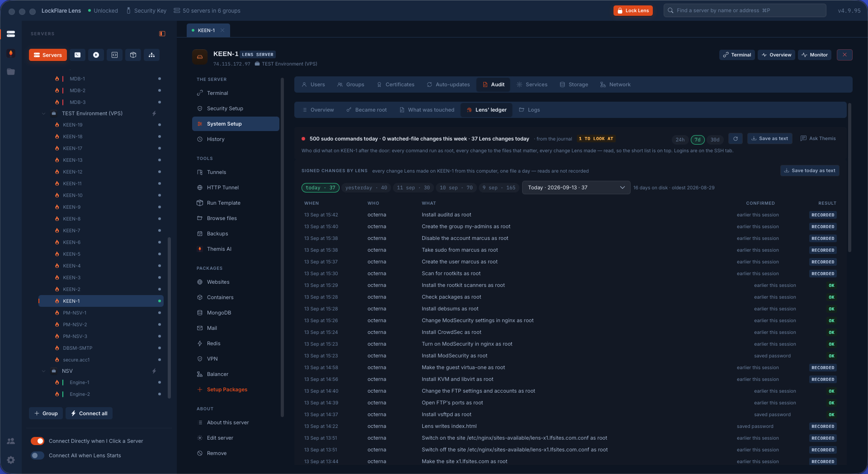The width and height of the screenshot is (868, 474).
Task: Close the KEEN-1 tab with its x
Action: (x=222, y=30)
